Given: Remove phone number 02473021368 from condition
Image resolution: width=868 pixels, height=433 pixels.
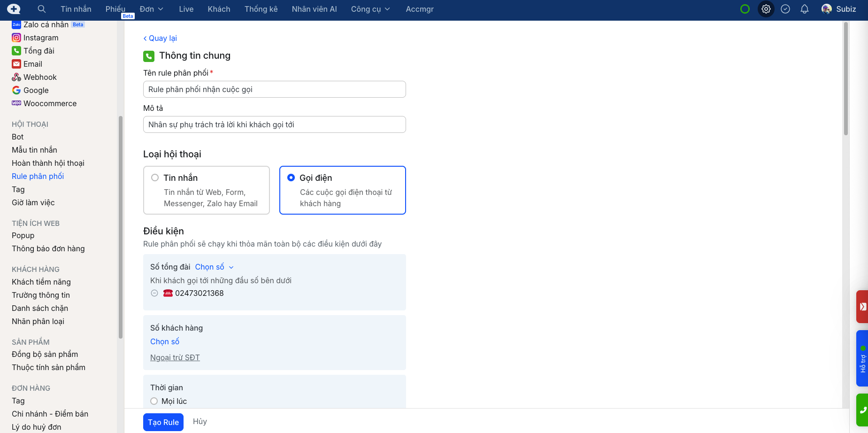Looking at the screenshot, I should click(154, 293).
